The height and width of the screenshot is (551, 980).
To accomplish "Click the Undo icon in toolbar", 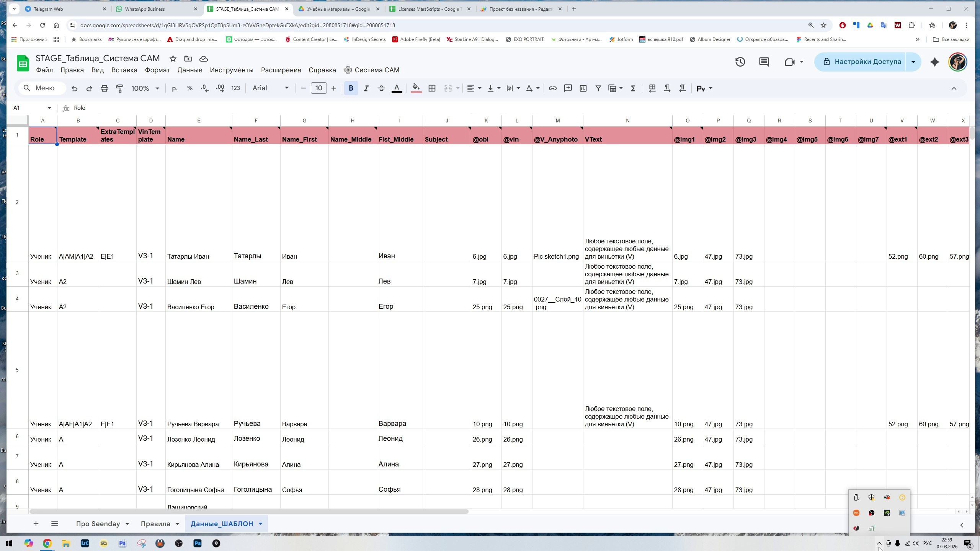I will pos(74,88).
